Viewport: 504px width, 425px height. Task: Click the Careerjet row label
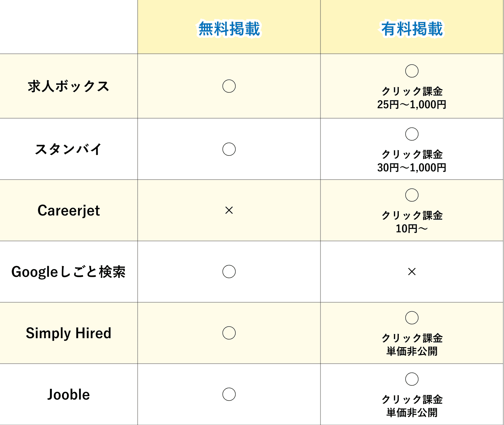69,210
